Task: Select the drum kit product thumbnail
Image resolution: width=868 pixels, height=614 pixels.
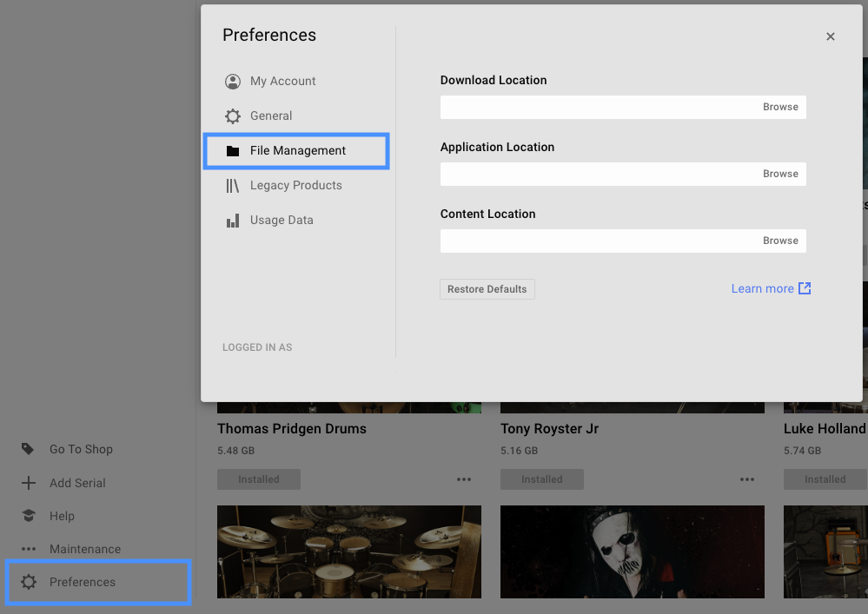Action: (348, 551)
